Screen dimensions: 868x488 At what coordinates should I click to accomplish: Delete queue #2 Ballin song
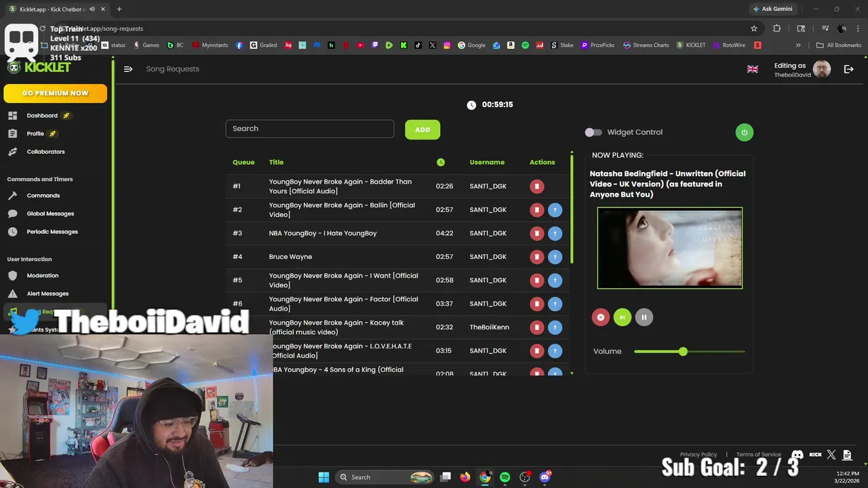pyautogui.click(x=536, y=210)
